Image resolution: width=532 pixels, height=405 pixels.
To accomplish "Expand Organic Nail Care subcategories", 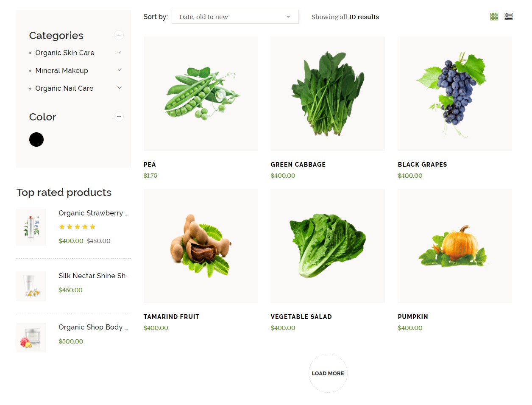I will click(x=120, y=88).
